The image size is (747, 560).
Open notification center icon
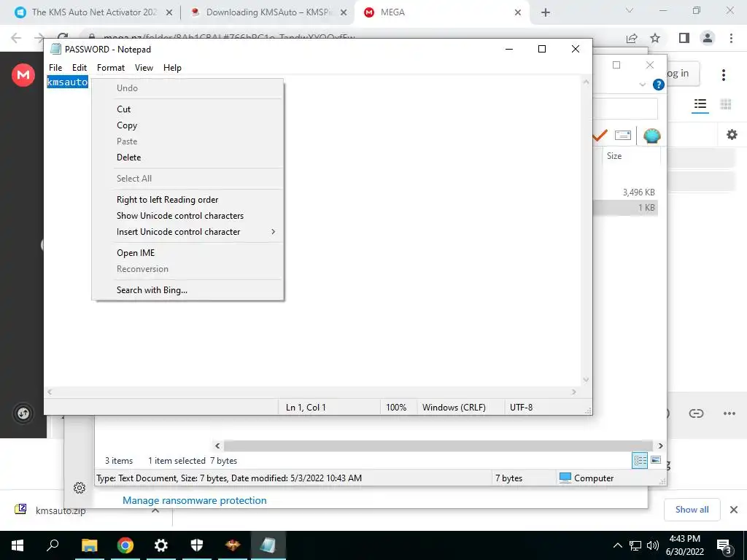click(x=724, y=546)
